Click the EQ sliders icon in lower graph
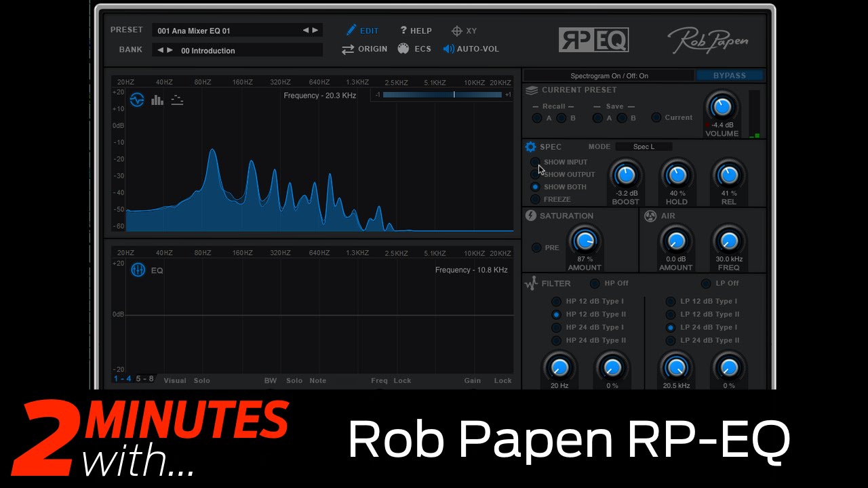The height and width of the screenshot is (488, 868). coord(138,270)
